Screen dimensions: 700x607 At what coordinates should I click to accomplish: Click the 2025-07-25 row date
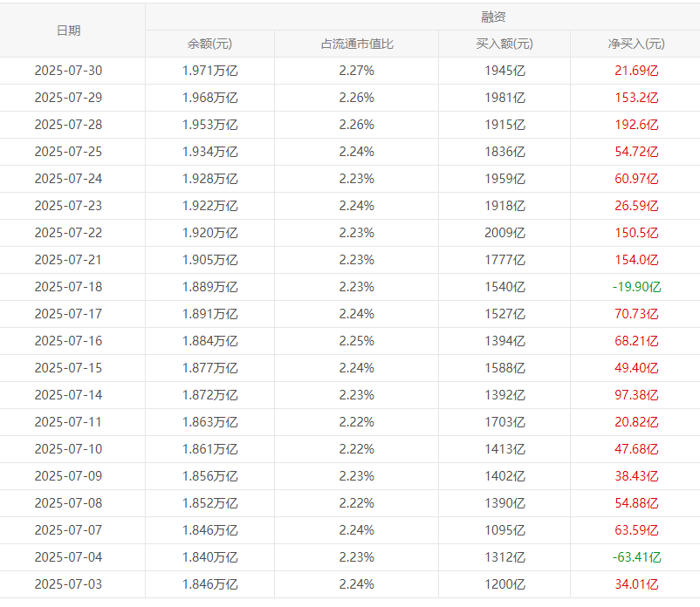coord(68,152)
